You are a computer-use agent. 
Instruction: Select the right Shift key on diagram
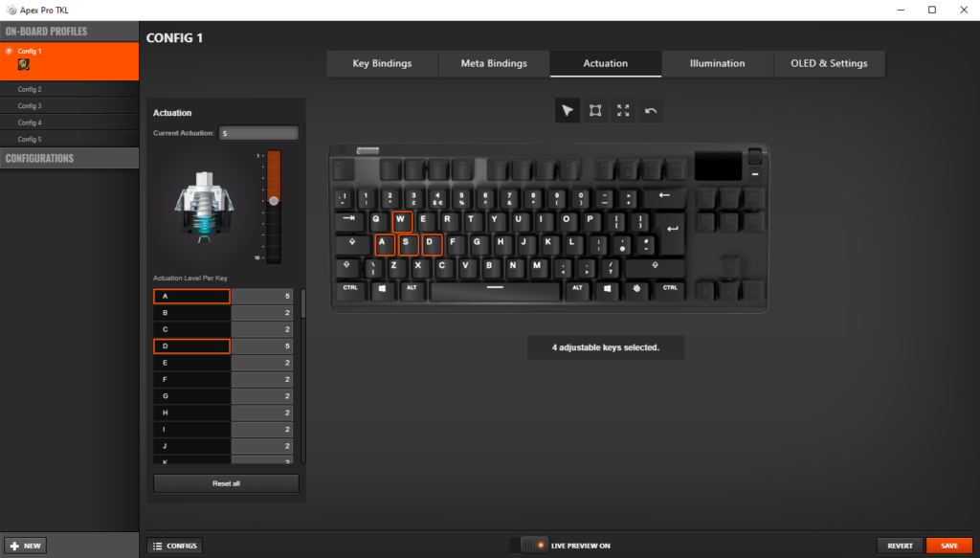click(x=655, y=267)
